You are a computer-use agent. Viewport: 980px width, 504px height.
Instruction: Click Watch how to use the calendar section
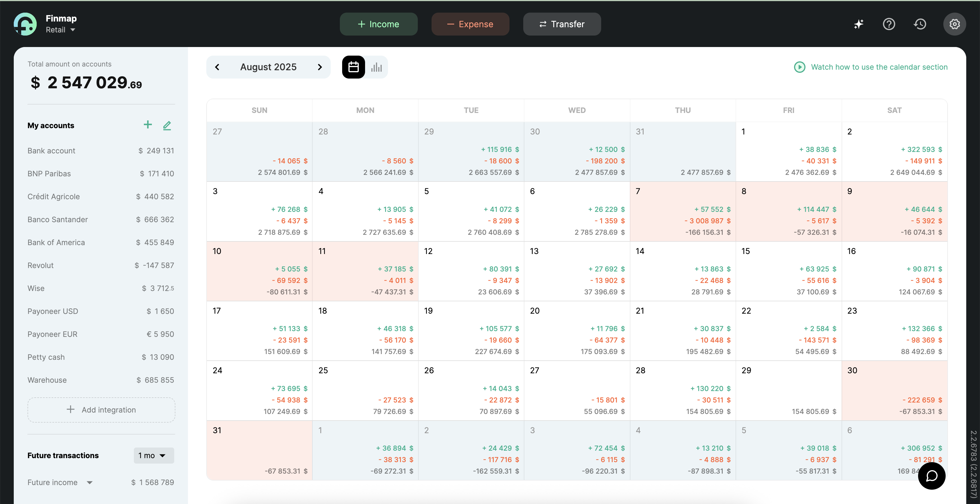point(879,67)
